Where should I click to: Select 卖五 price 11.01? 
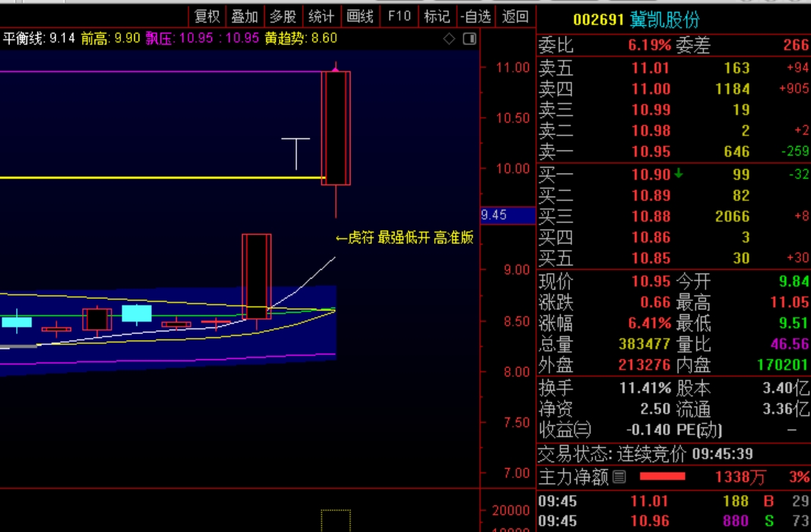click(650, 68)
